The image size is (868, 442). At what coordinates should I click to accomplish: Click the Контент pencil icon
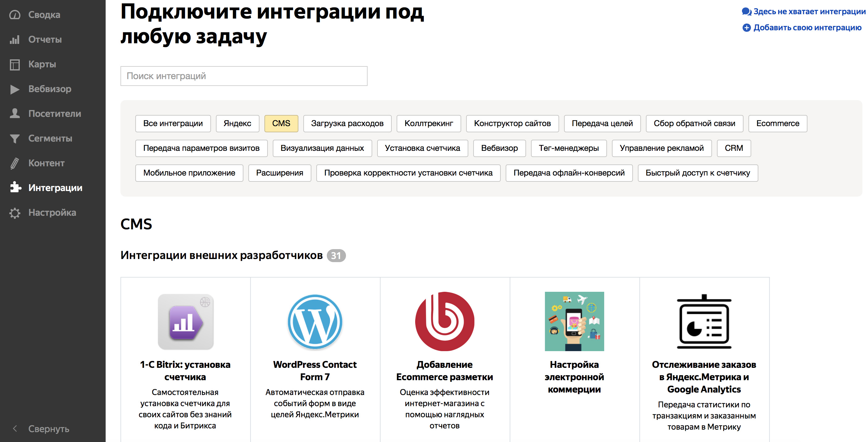(15, 163)
